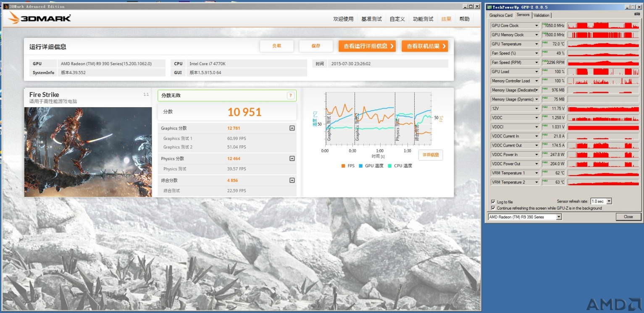Click the 综合测试 22.59 FPS value
The image size is (644, 313).
[x=237, y=191]
